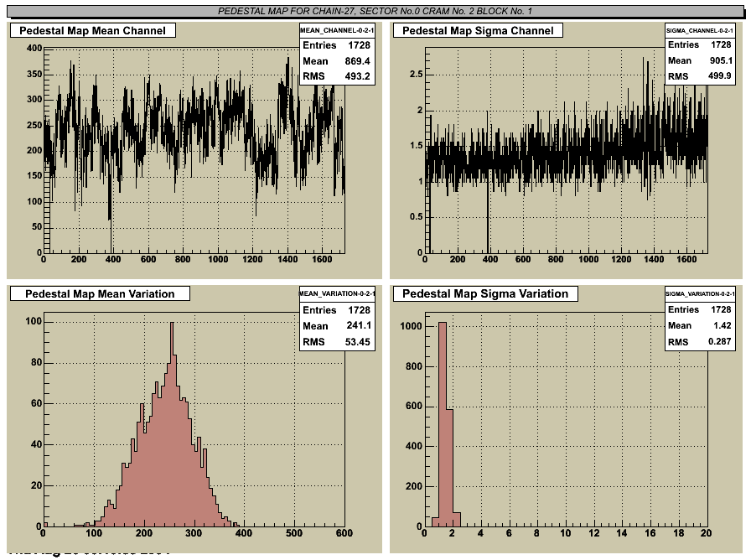Click the MEAN_CHANNEL-0-2-1 stats box header
The height and width of the screenshot is (560, 751).
pos(337,30)
